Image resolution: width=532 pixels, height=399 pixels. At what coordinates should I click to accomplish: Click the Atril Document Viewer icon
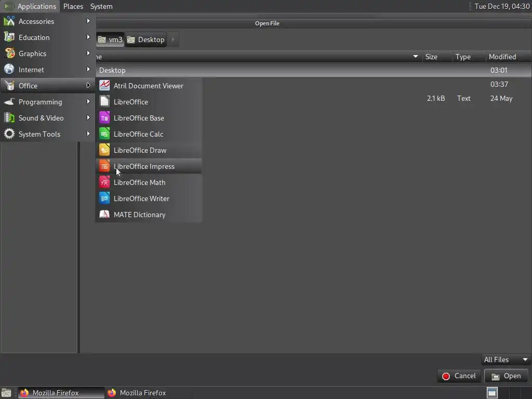104,86
